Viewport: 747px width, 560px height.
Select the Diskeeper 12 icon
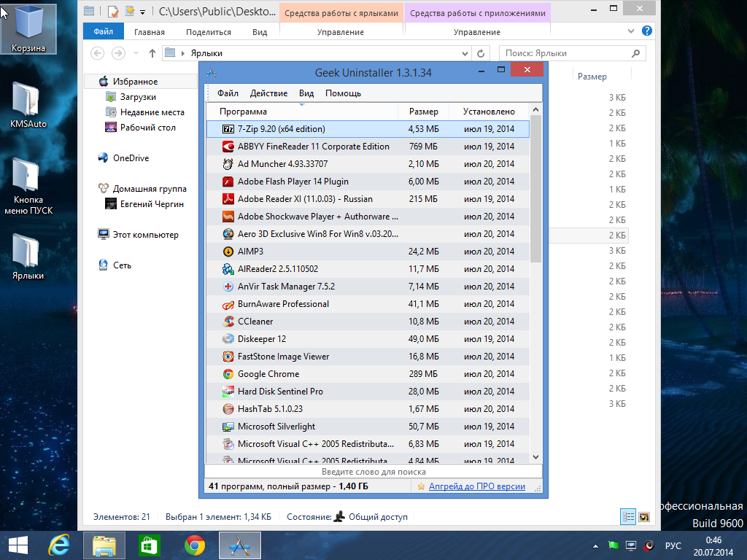click(x=228, y=339)
